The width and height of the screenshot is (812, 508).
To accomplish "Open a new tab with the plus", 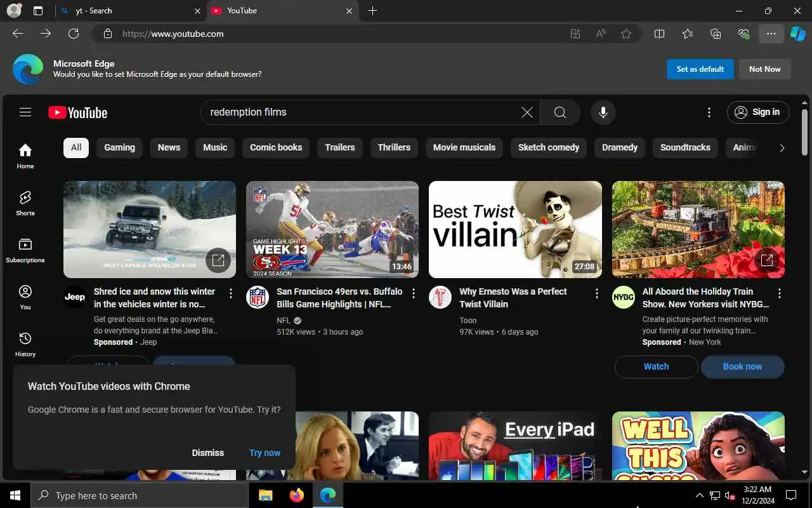I will point(372,11).
